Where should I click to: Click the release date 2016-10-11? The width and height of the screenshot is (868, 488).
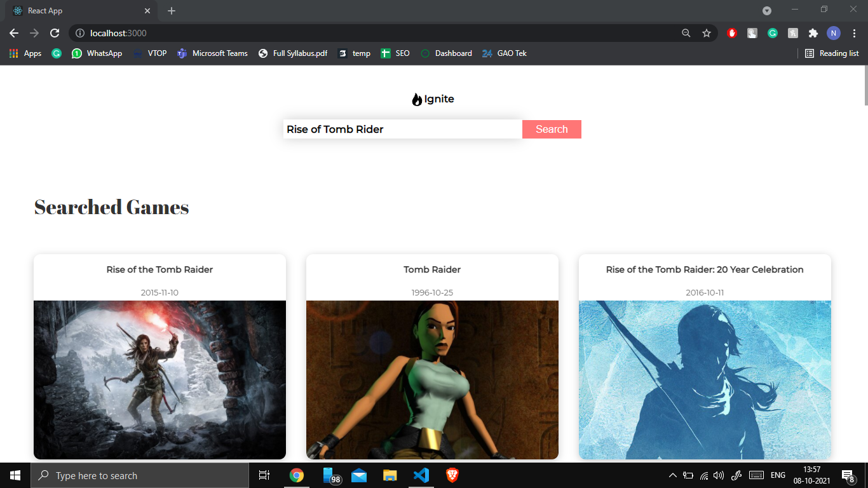click(705, 293)
